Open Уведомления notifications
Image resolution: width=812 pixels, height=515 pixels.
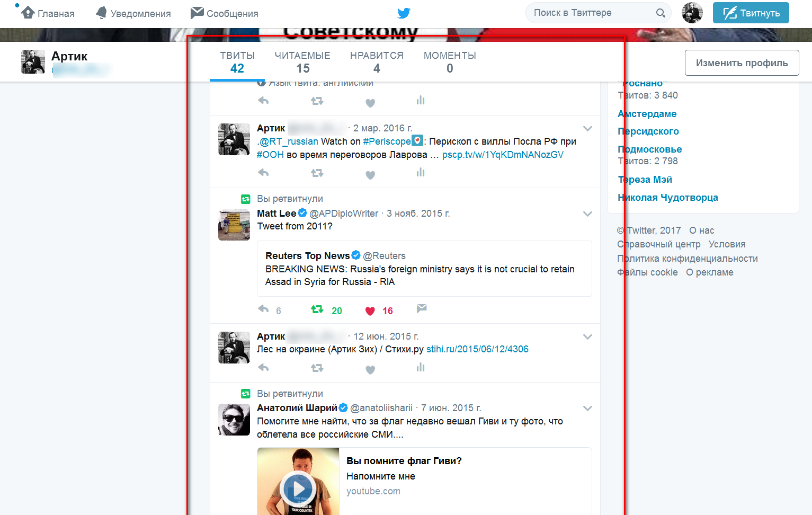tap(133, 13)
